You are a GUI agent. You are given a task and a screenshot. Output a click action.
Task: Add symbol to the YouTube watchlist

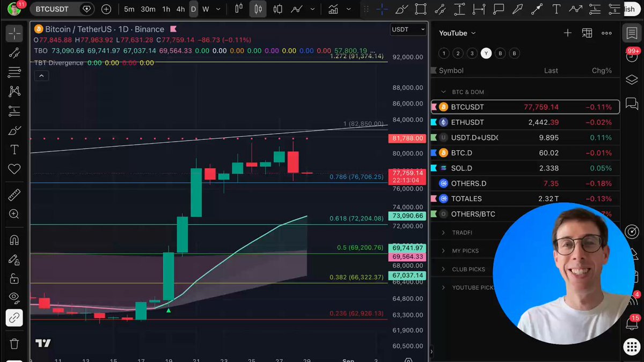coord(567,33)
